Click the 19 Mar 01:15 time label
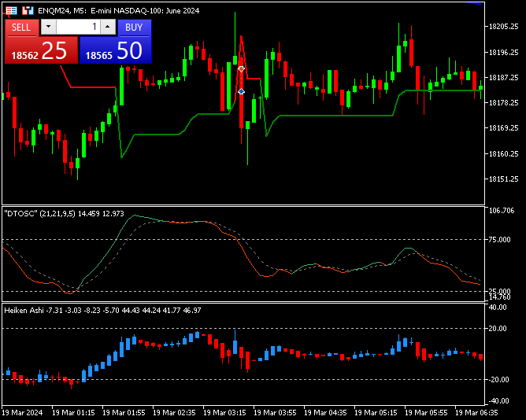 pos(73,413)
